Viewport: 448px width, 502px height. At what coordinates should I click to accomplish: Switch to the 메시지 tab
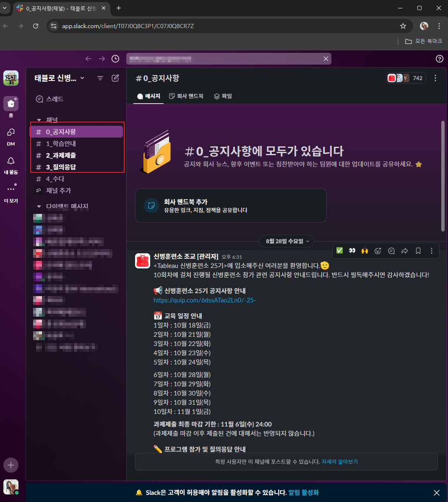click(148, 96)
